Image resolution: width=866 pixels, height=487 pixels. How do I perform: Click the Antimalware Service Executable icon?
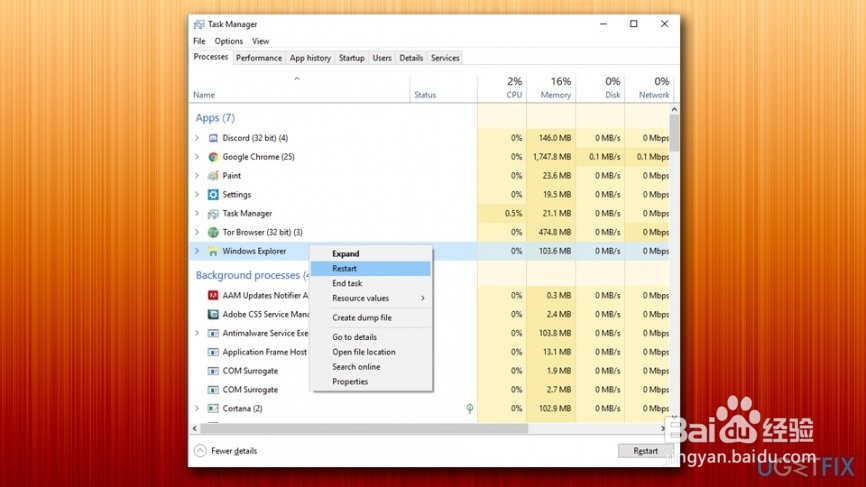(213, 333)
